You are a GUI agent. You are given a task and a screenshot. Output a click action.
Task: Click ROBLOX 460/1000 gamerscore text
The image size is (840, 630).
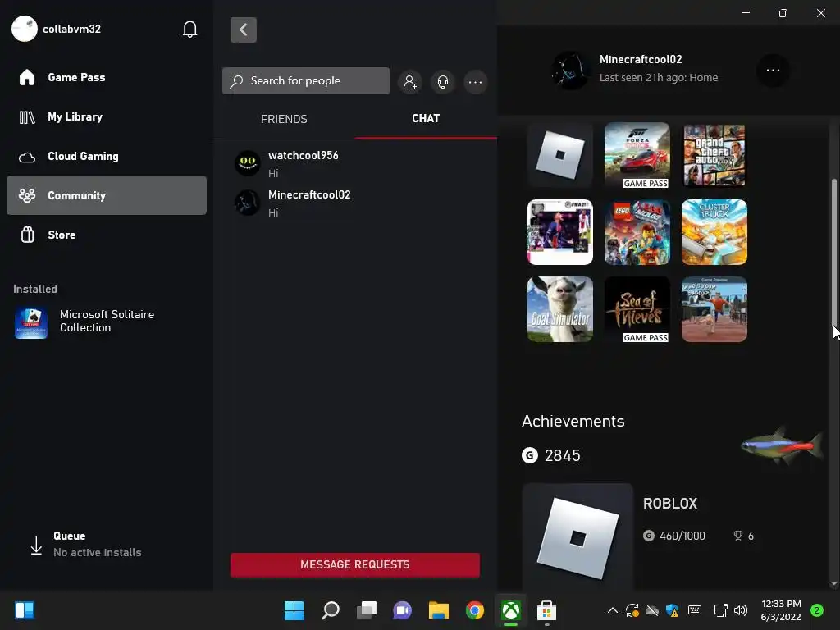[682, 536]
